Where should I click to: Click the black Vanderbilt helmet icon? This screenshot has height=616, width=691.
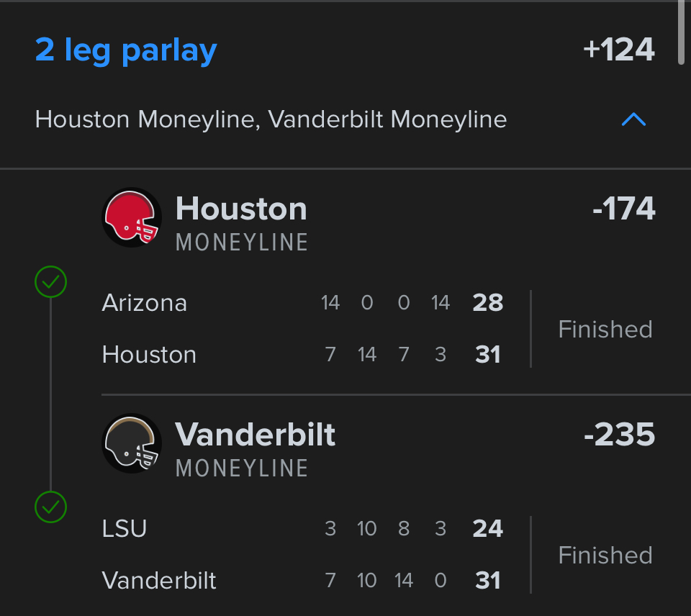[x=132, y=443]
